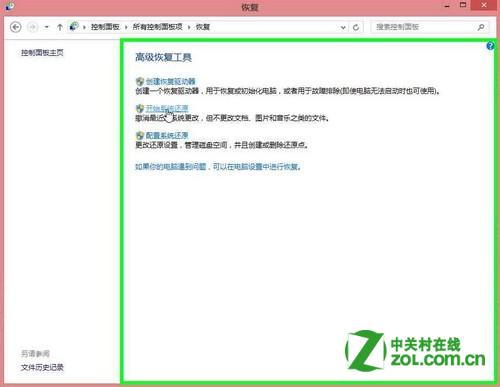This screenshot has height=387, width=500.
Task: Open 如果你的电脑遇到问题 PC settings link
Action: click(218, 166)
